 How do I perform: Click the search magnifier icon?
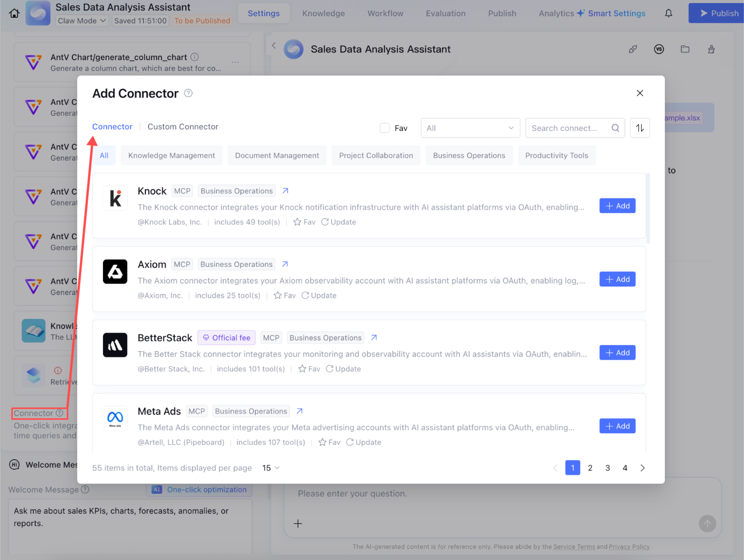click(x=615, y=128)
